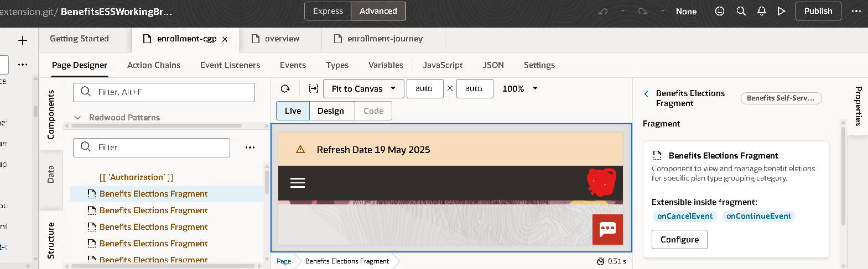Screen dimensions: 868x269
Task: Open the navigator three-dots menu
Action: (23, 65)
